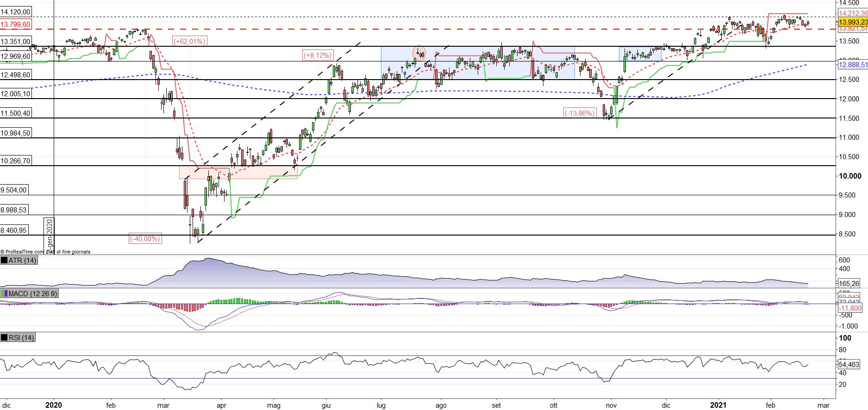Click the black color icon beside RSI (14)
This screenshot has width=868, height=410.
5,338
